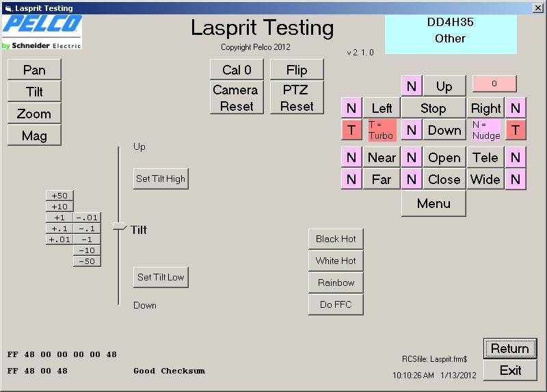Click red T turbo button beside T = Turbo

click(x=351, y=130)
